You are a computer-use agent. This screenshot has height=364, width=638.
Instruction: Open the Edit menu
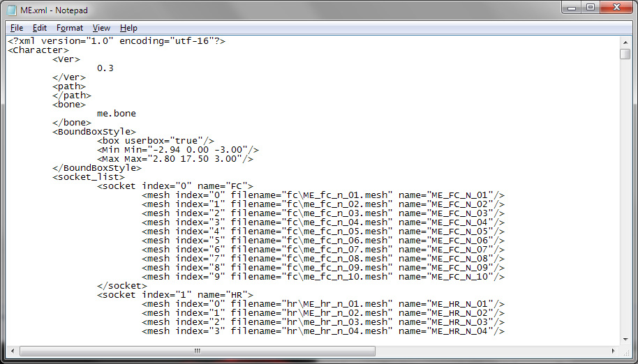click(40, 28)
